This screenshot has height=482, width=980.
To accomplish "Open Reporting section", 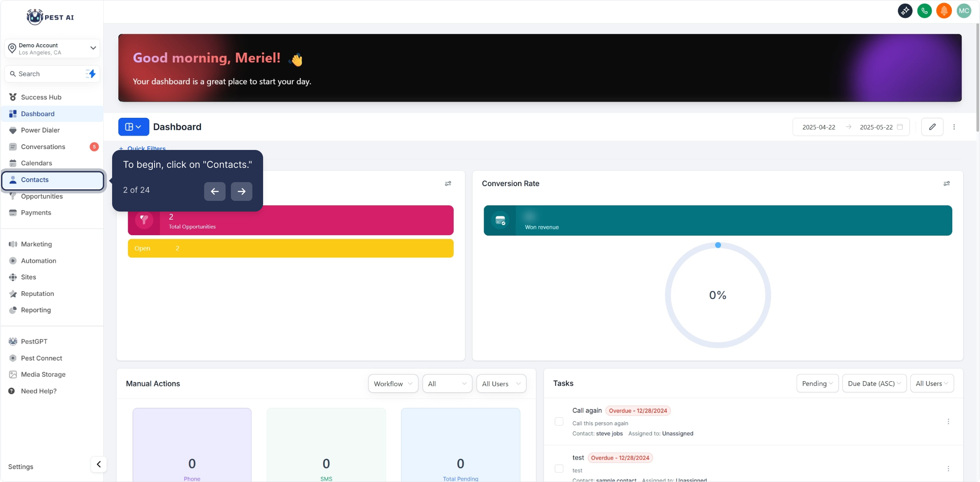I will point(52,310).
